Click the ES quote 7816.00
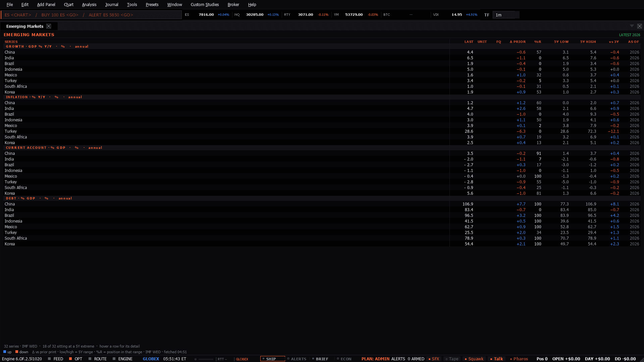Viewport: 644px width, 362px height. click(x=206, y=15)
